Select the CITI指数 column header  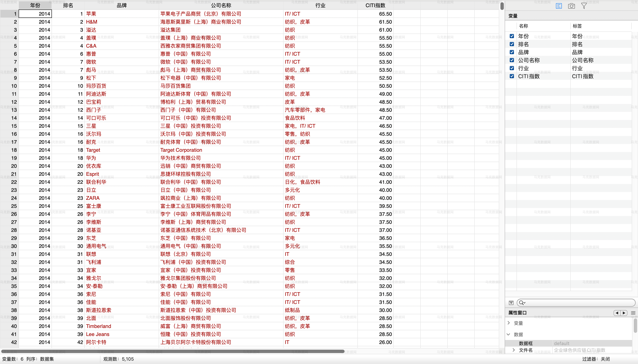pyautogui.click(x=375, y=5)
